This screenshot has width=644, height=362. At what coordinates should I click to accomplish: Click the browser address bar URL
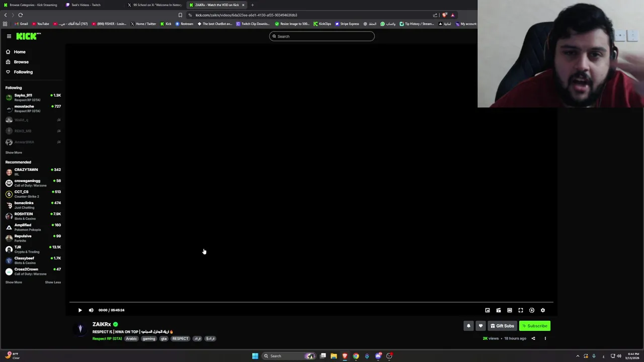pyautogui.click(x=246, y=15)
